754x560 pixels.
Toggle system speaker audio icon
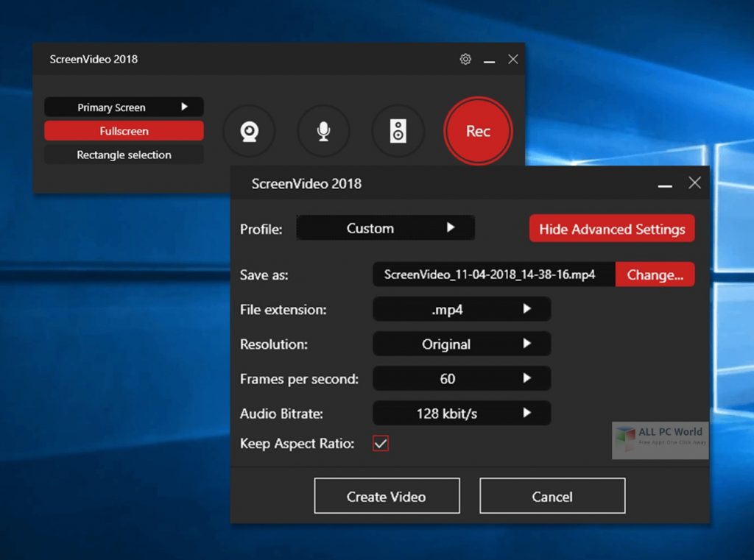[x=398, y=131]
